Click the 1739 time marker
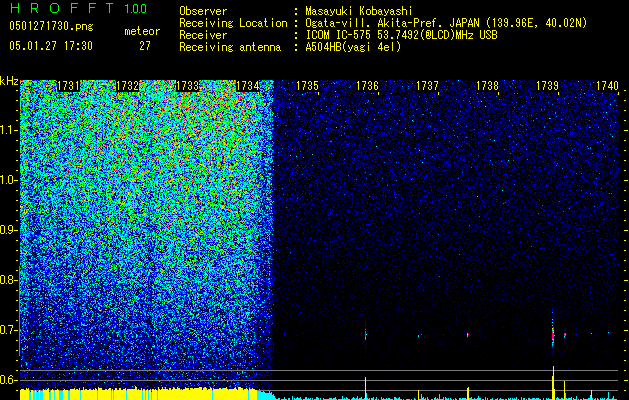 pos(548,86)
